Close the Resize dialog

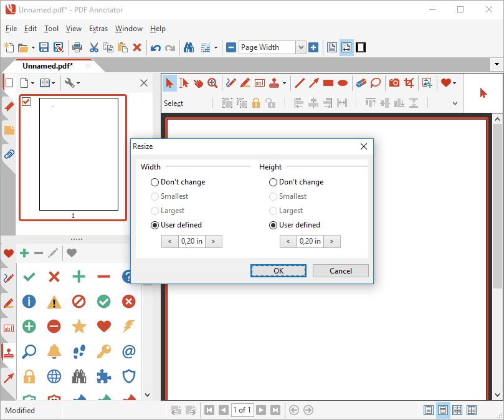[364, 146]
